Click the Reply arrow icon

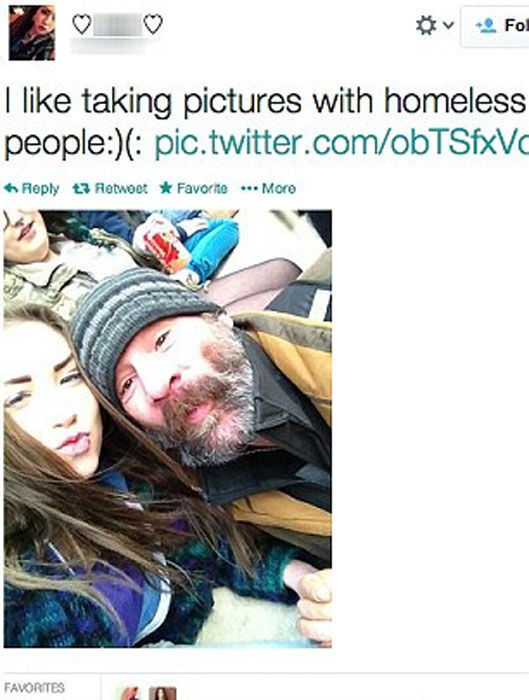(11, 188)
